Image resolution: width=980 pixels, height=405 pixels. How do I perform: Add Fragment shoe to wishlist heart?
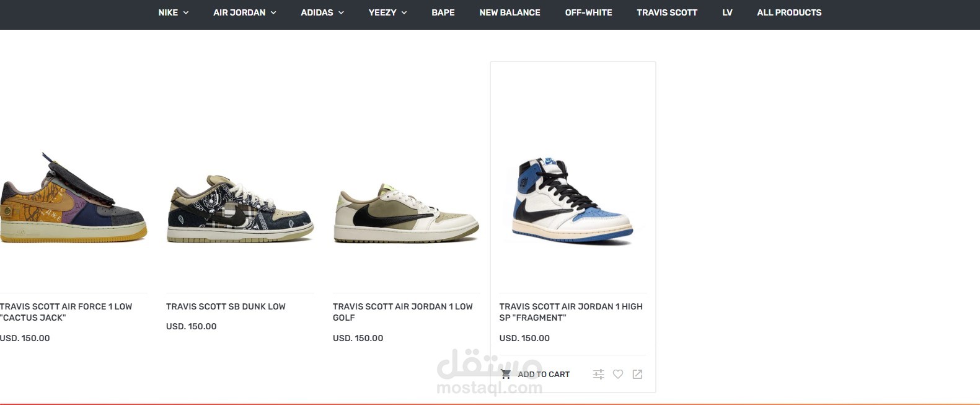(x=618, y=375)
